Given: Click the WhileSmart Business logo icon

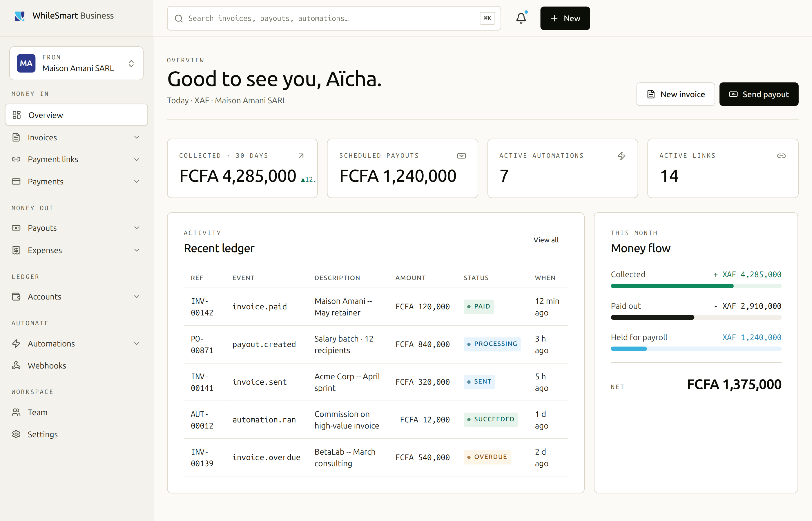Looking at the screenshot, I should click(x=20, y=16).
